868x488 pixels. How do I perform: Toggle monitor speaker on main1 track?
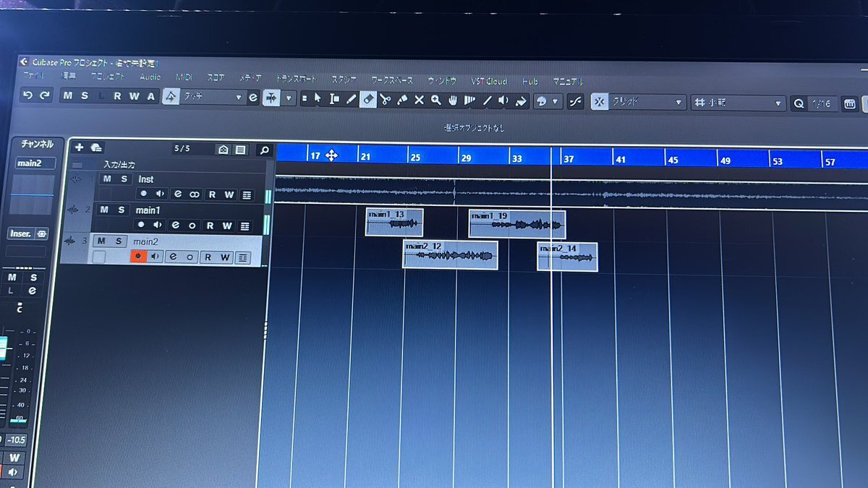(157, 226)
